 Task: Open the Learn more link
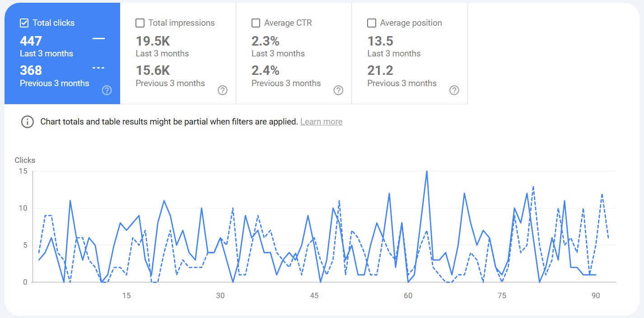pyautogui.click(x=321, y=122)
